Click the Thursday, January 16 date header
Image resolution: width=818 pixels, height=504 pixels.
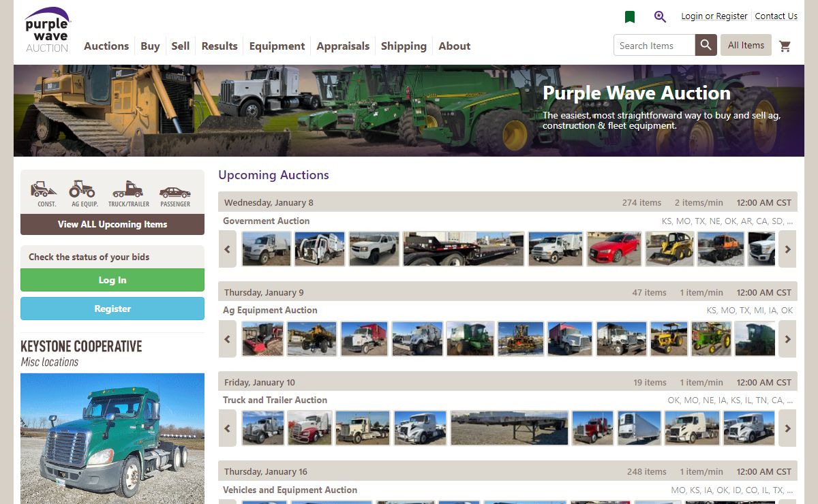[x=266, y=471]
